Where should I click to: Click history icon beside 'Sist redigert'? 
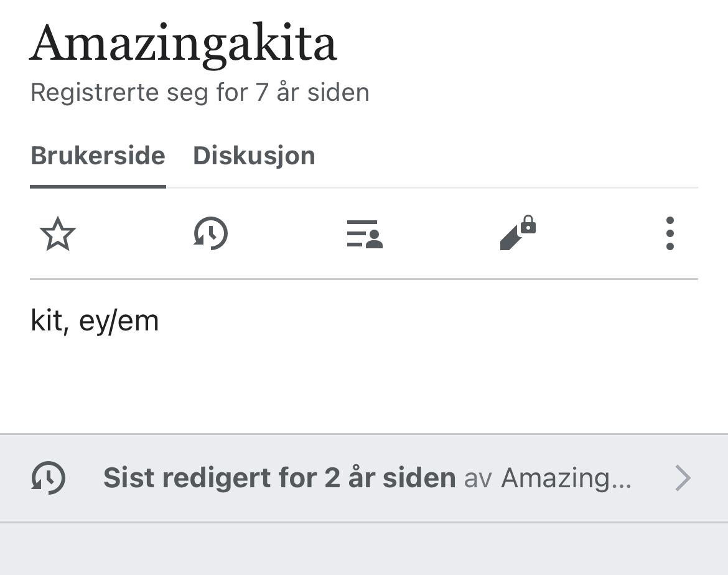point(49,478)
